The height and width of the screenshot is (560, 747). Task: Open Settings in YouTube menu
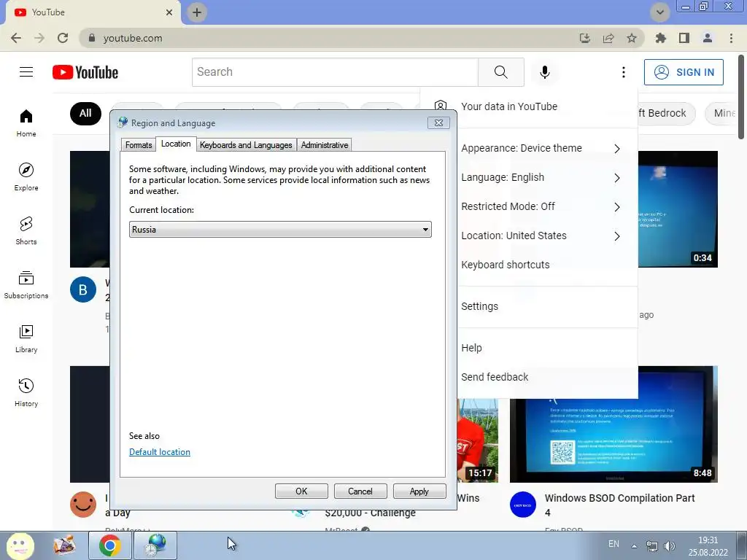(x=547, y=306)
